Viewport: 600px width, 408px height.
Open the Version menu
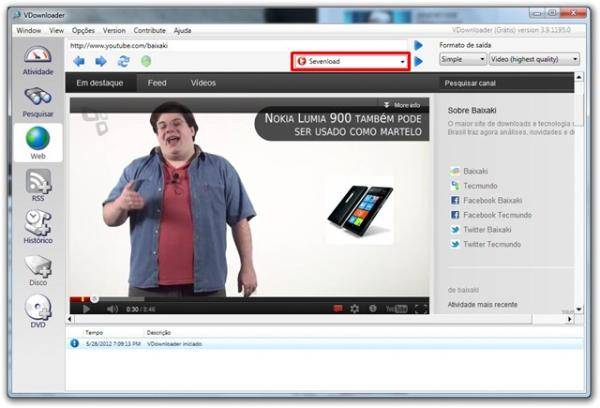(x=114, y=30)
